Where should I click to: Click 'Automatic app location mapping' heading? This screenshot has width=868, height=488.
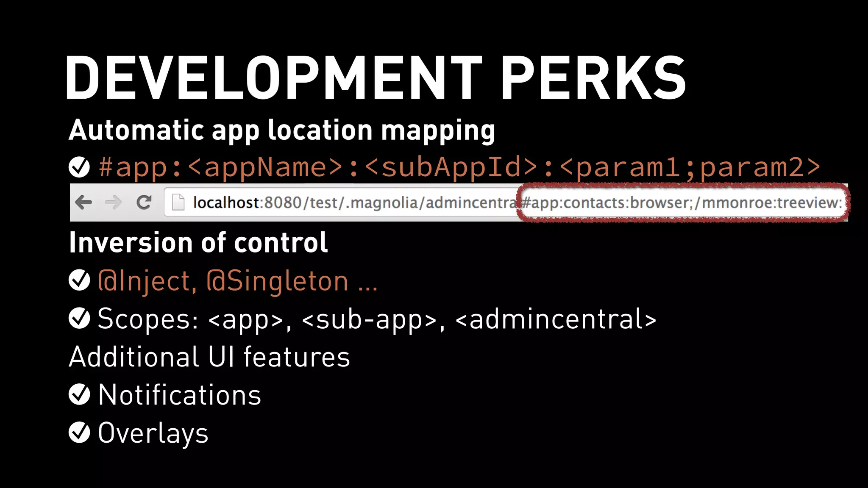(x=282, y=130)
